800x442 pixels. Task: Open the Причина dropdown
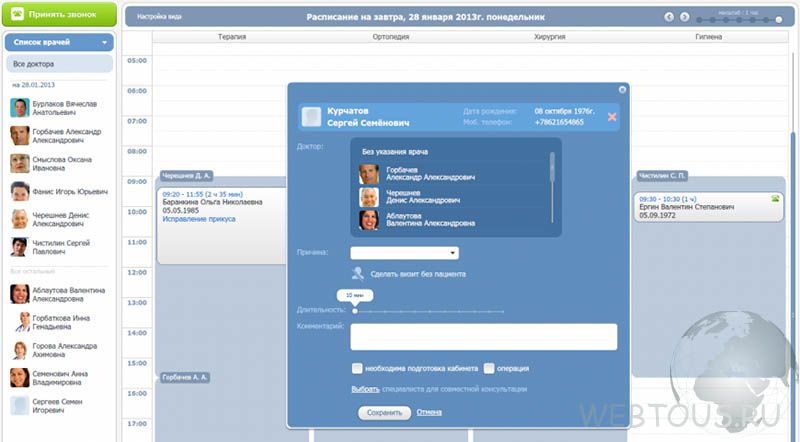(404, 253)
